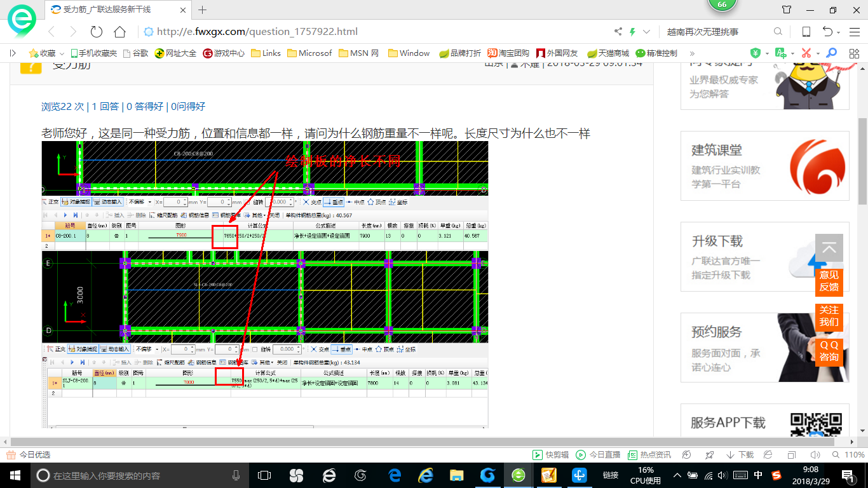Open the Microsof bookmark folder
Viewport: 868px width, 488px height.
(x=309, y=53)
